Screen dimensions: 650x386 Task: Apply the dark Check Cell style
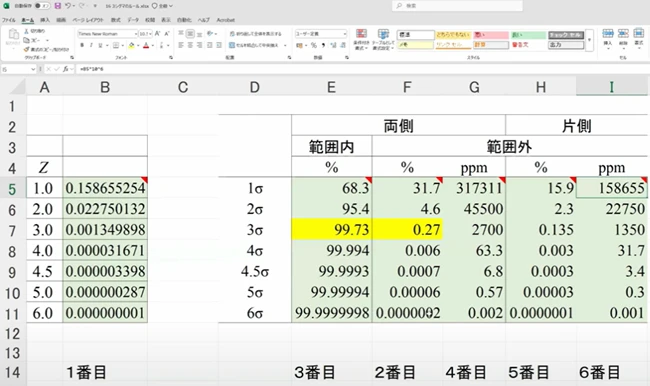566,35
